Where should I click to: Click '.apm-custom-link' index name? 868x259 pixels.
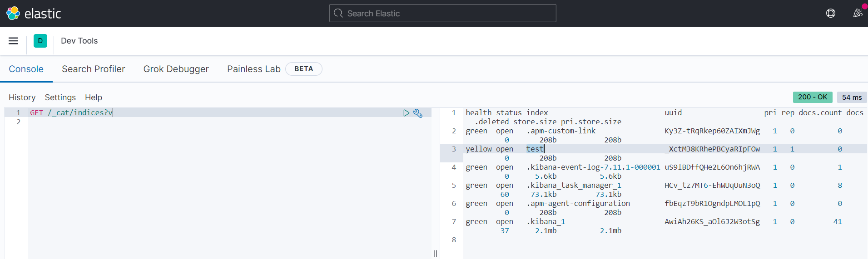click(x=561, y=131)
